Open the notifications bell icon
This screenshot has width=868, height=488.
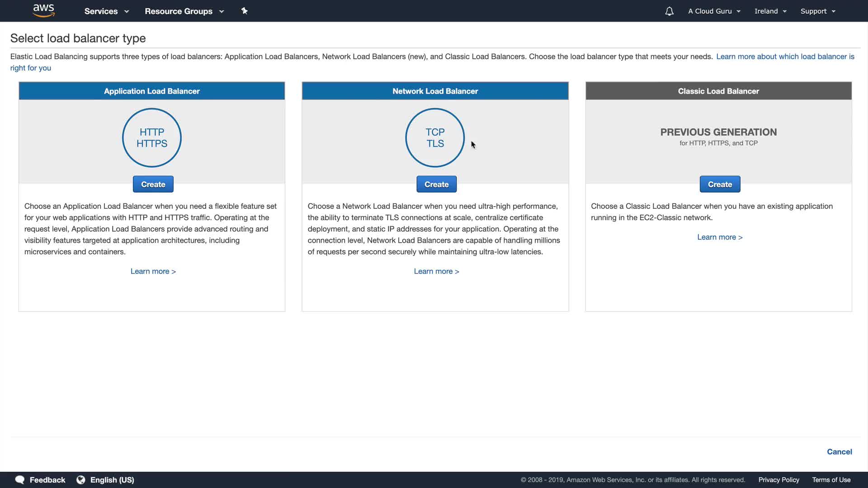pos(669,11)
